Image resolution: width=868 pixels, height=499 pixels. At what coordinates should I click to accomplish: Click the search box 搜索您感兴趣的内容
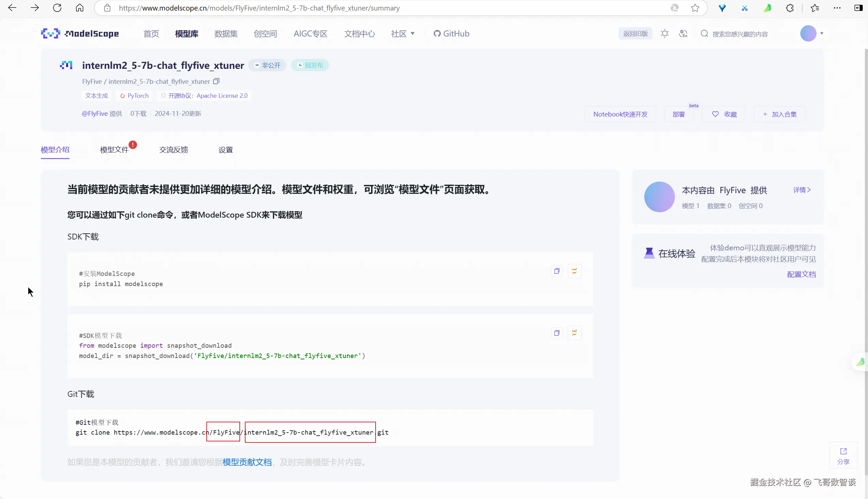point(740,34)
